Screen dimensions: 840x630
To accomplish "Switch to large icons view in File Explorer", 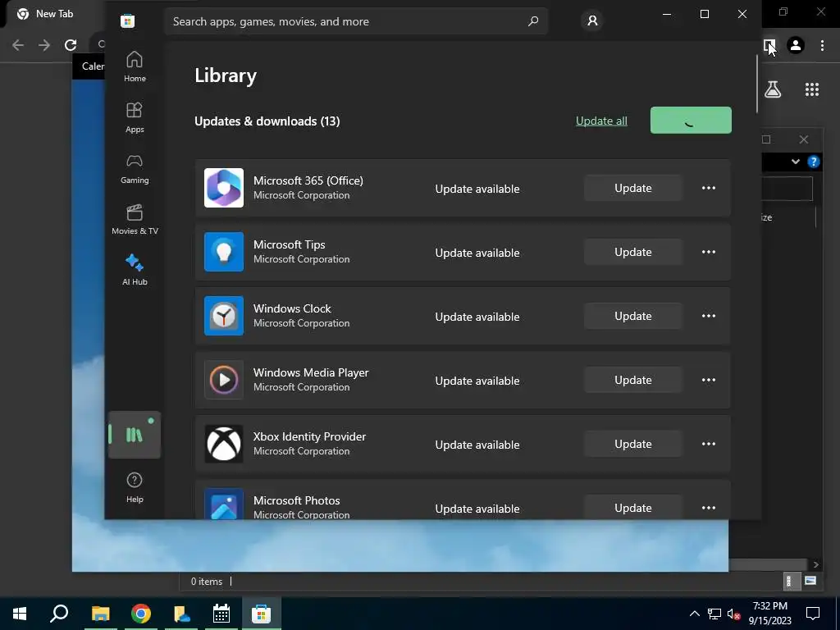I will coord(810,581).
